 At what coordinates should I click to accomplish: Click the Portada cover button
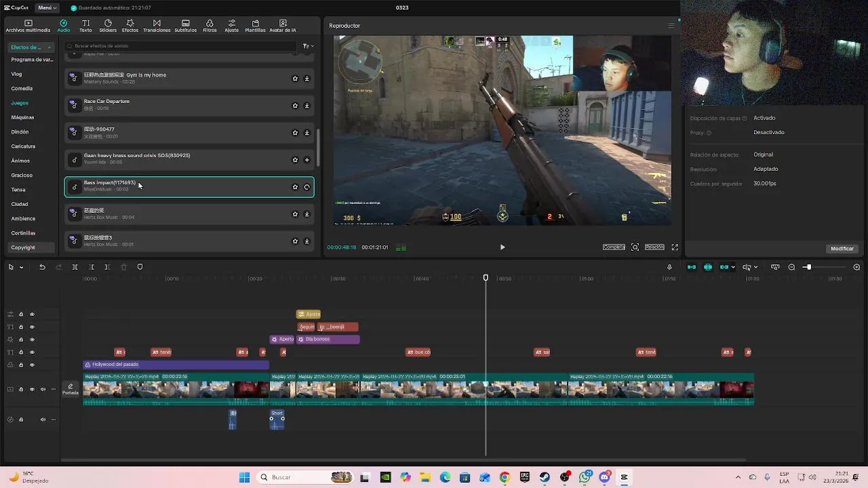[71, 389]
